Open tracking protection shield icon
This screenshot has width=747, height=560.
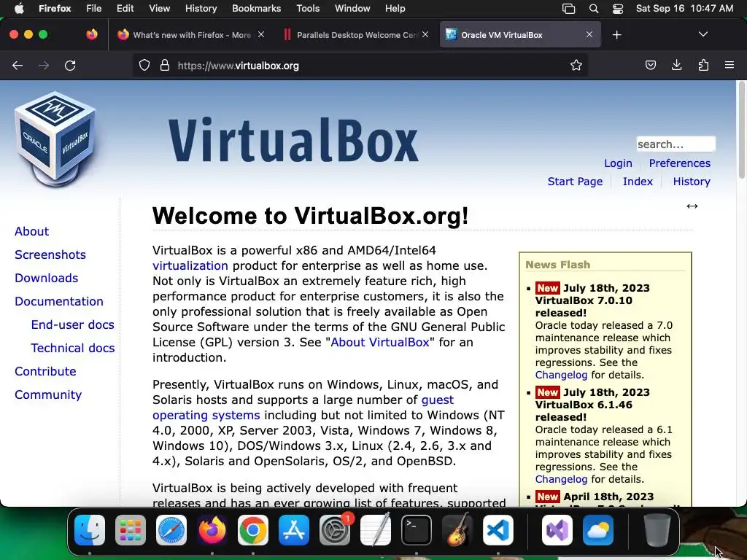click(x=144, y=65)
